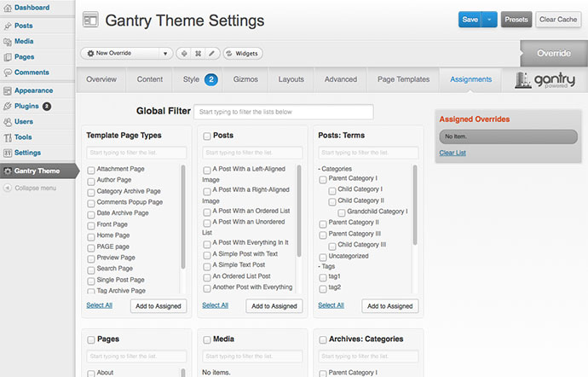Toggle the Posts select-all header checkbox
Viewport: 588px width, 377px height.
point(207,136)
